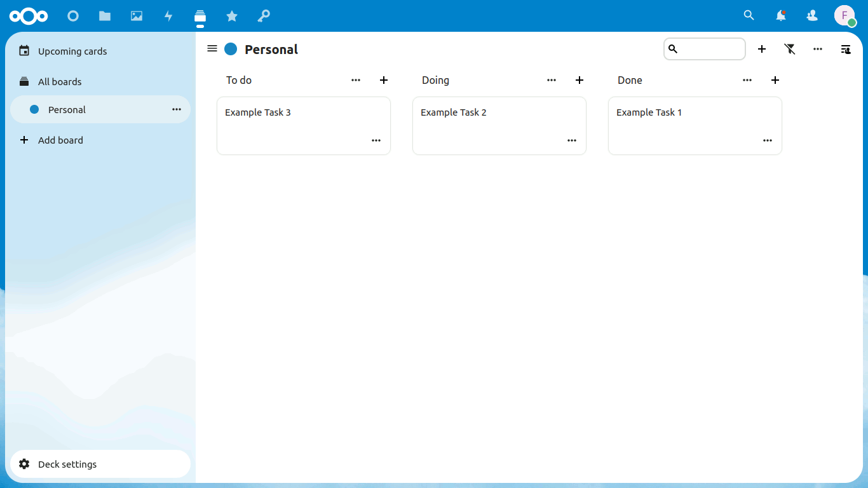Viewport: 868px width, 488px height.
Task: Open the Activity lightning bolt icon
Action: pos(168,16)
